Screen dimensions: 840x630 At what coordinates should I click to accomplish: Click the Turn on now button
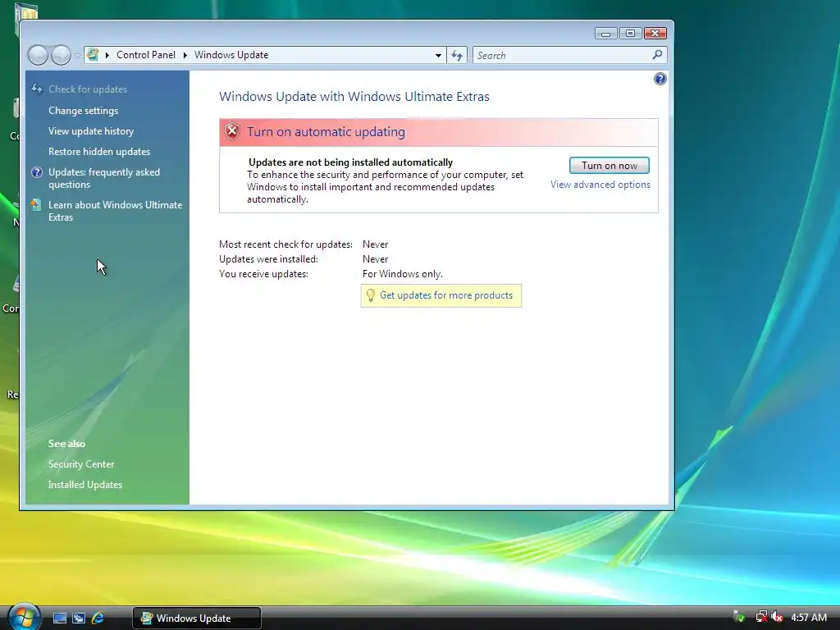pos(609,166)
